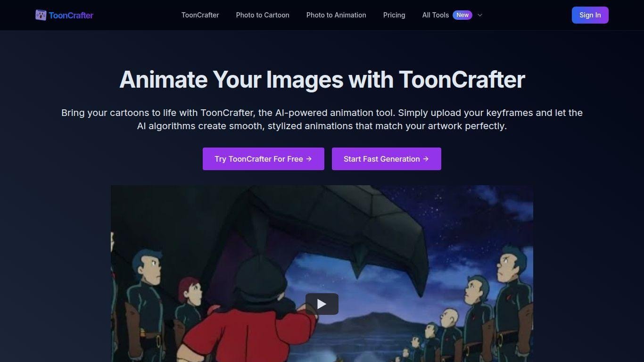Click arrow icon in Try ToonCrafter button

click(x=309, y=159)
